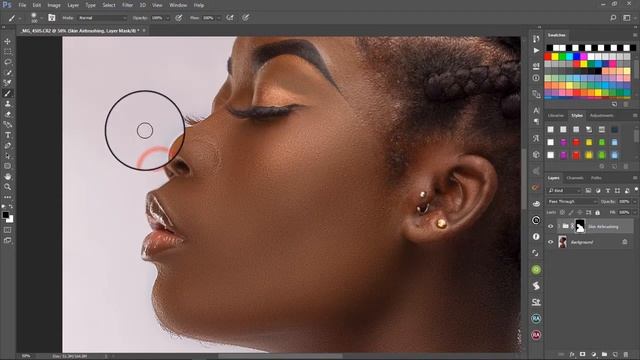Open the workspace switcher icon
The width and height of the screenshot is (640, 360).
[627, 18]
